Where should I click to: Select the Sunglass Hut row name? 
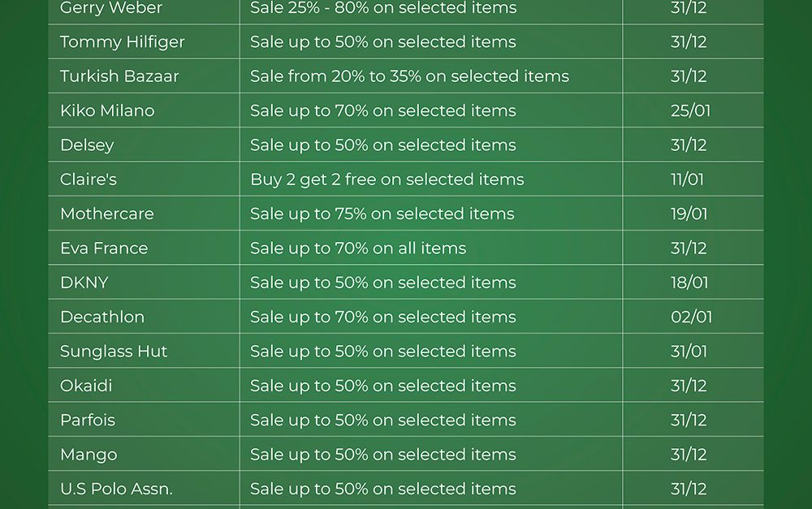click(x=114, y=352)
